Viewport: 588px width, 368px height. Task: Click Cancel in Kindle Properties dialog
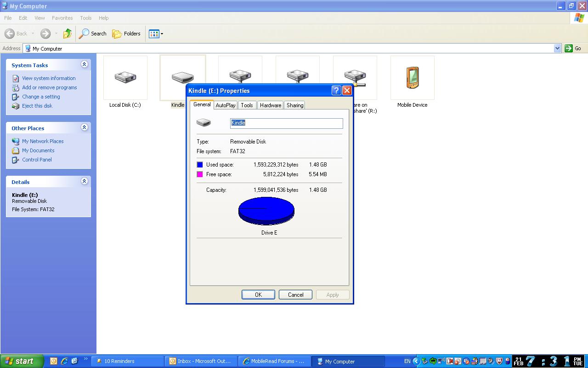coord(295,295)
